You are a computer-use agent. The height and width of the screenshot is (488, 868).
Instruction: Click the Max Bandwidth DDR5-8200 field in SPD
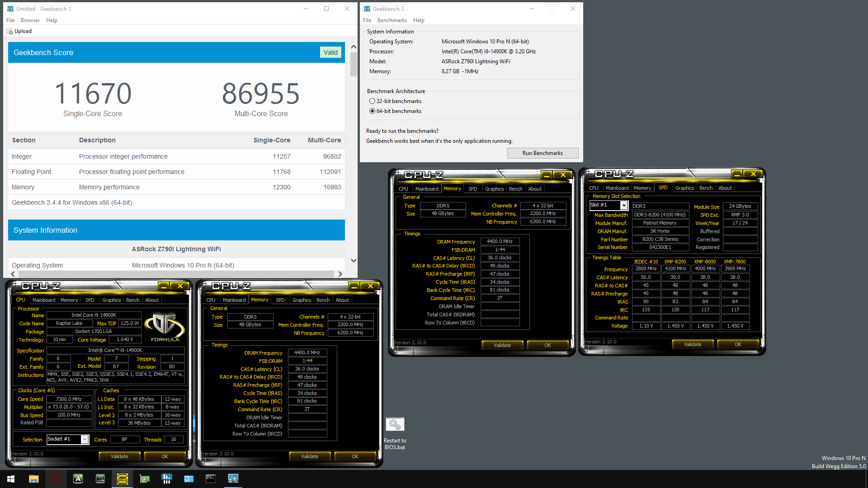[660, 215]
